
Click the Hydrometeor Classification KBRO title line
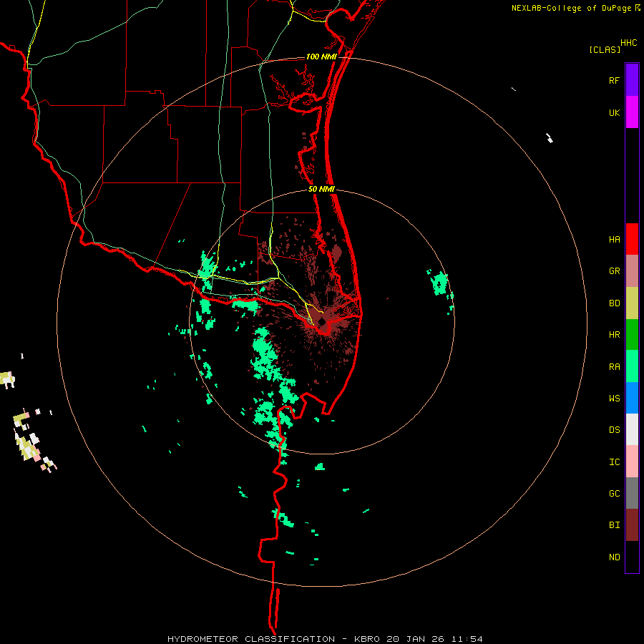point(325,639)
